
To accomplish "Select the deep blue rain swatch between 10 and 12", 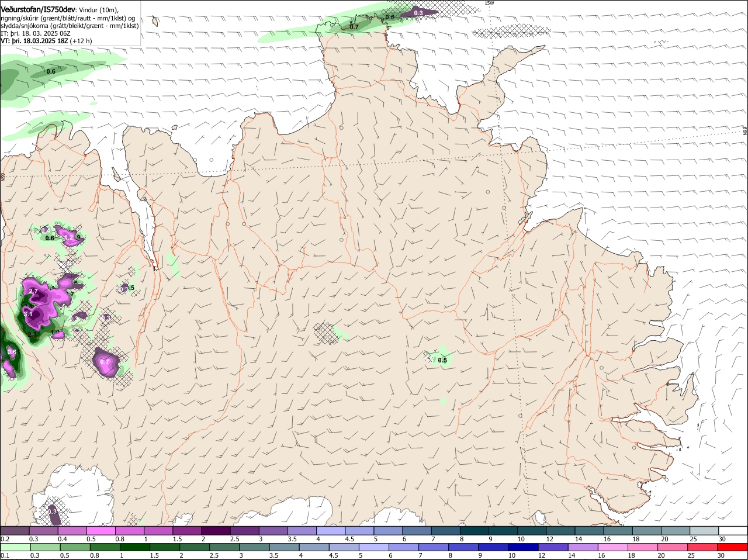I will click(x=523, y=547).
